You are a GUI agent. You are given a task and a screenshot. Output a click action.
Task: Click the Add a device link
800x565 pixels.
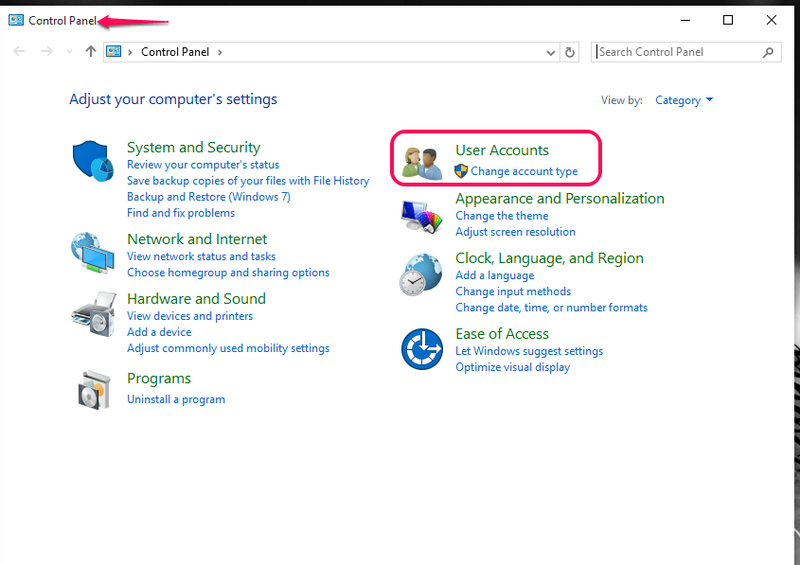coord(159,332)
